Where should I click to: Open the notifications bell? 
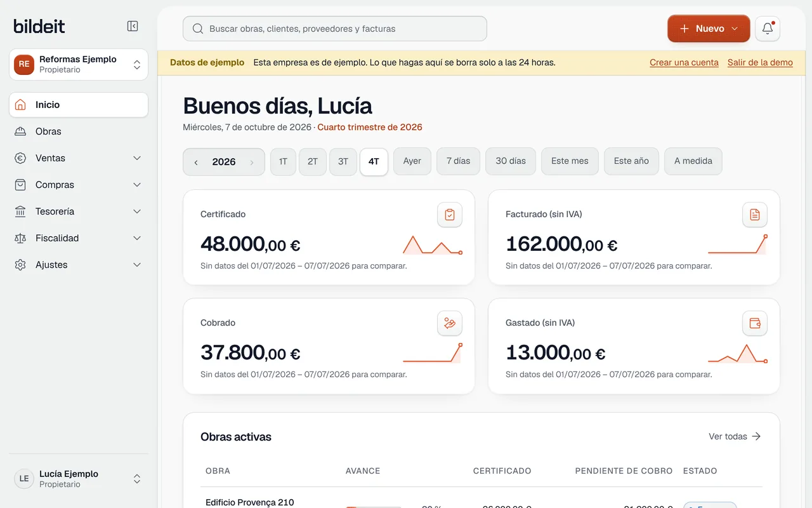pyautogui.click(x=768, y=29)
